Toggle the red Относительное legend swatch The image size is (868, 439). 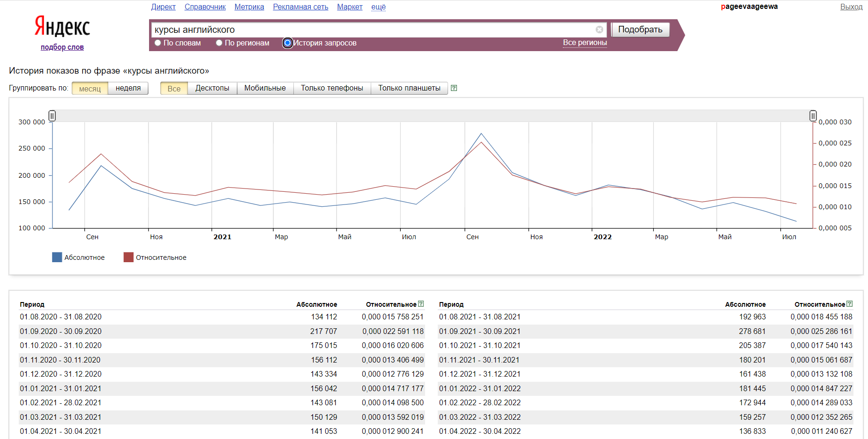(128, 257)
